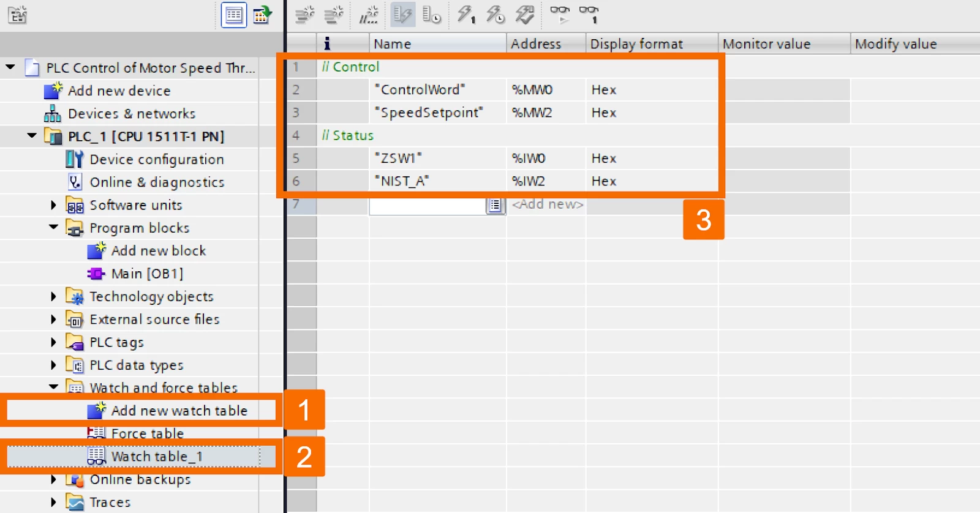Select Device configuration in tree
The image size is (980, 513).
pos(157,159)
